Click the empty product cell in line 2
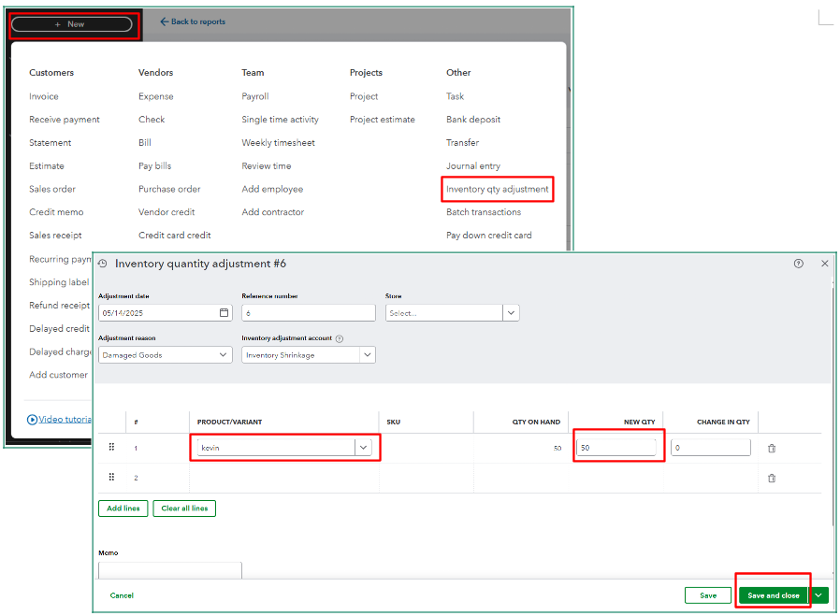Image resolution: width=840 pixels, height=616 pixels. coord(284,478)
